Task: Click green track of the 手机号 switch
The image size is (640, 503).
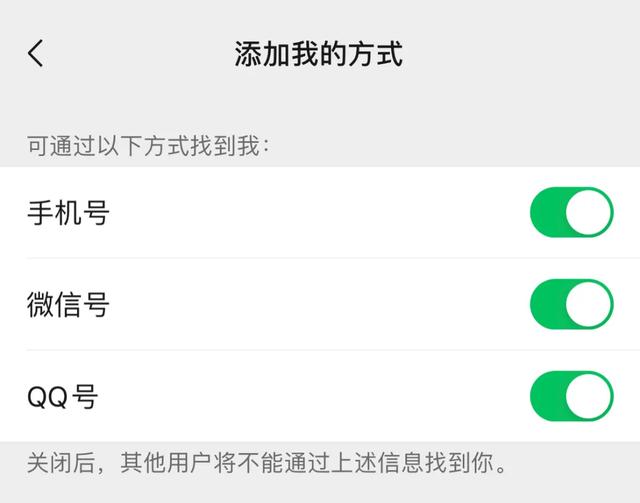Action: click(x=547, y=212)
